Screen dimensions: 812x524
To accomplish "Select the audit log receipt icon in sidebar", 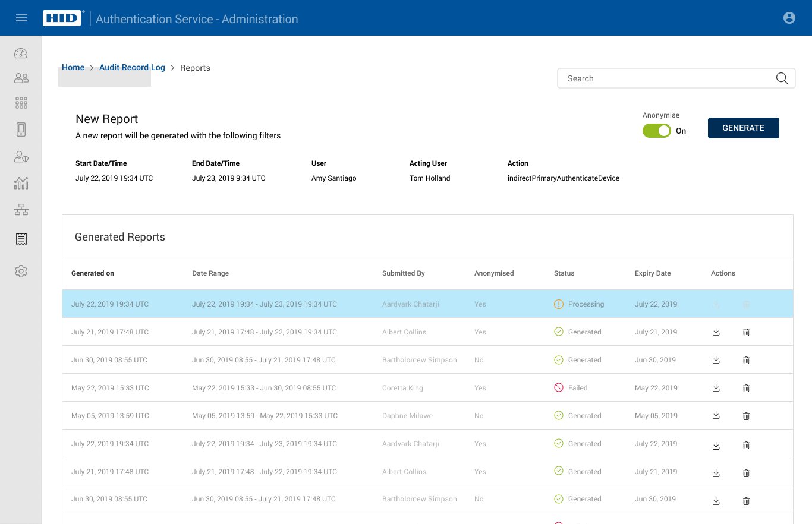I will (x=21, y=239).
